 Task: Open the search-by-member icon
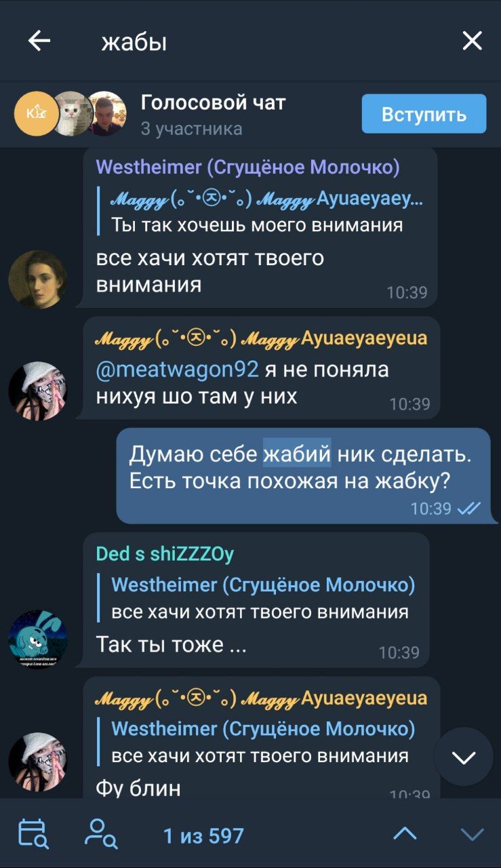[x=100, y=834]
